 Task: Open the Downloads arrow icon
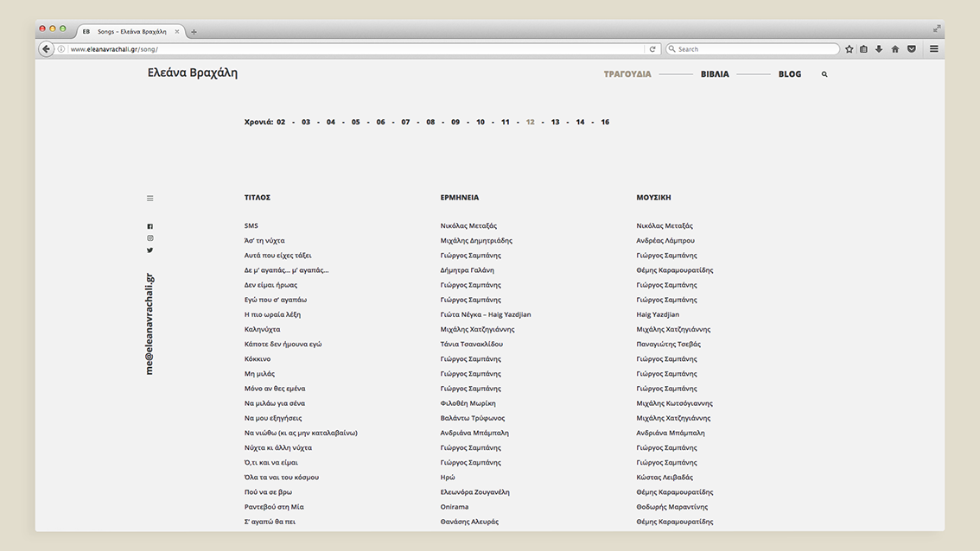(879, 49)
